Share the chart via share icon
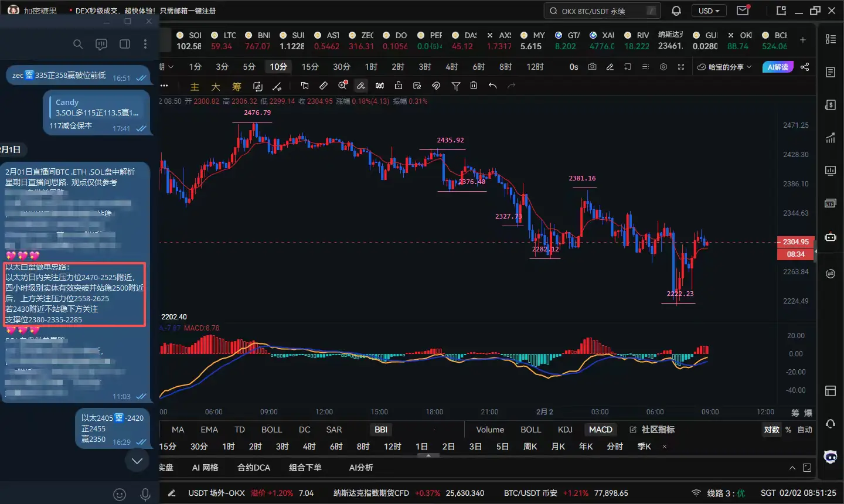The width and height of the screenshot is (844, 504). 805,67
